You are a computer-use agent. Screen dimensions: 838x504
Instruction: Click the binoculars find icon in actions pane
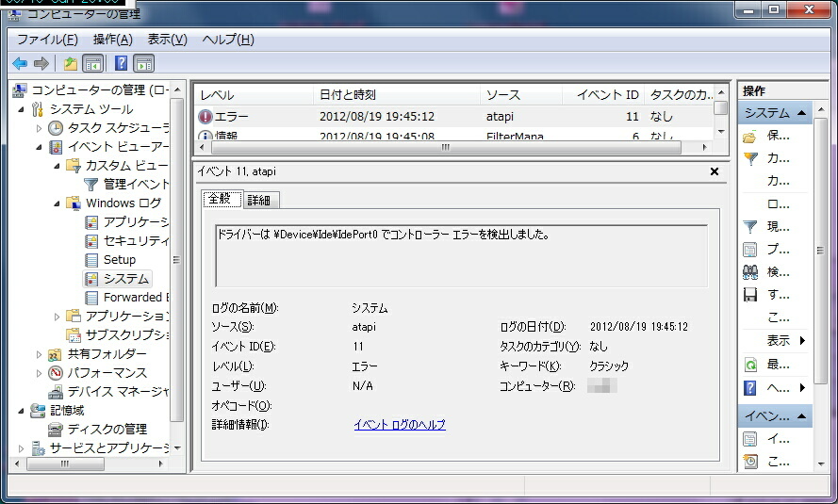click(x=750, y=271)
